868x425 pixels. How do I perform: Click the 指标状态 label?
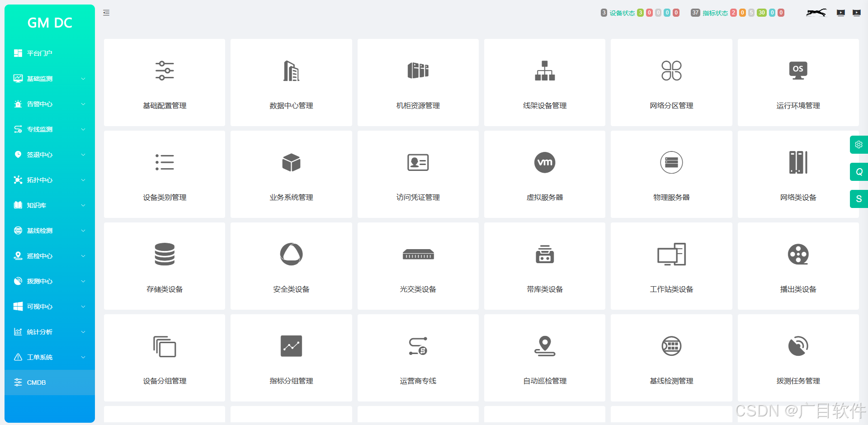tap(715, 13)
